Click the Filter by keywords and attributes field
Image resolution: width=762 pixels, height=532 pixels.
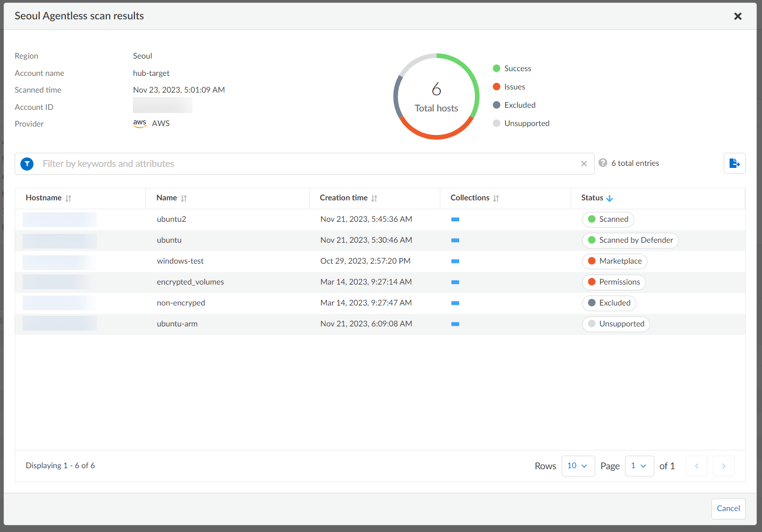304,164
